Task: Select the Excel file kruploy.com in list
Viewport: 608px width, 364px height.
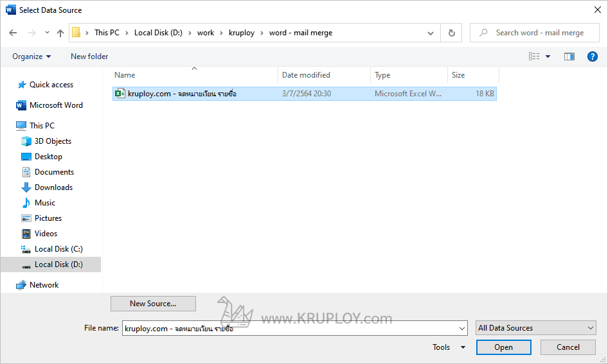Action: click(182, 94)
